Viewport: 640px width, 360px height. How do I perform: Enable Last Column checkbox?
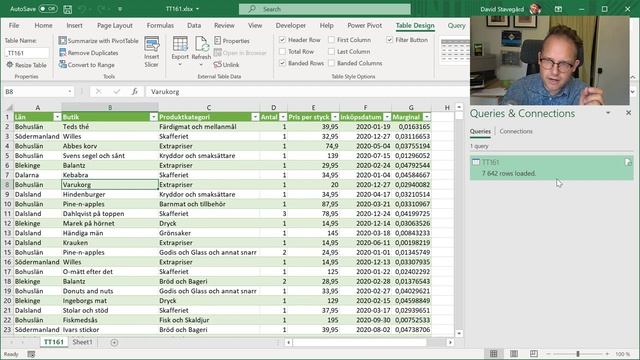(331, 51)
